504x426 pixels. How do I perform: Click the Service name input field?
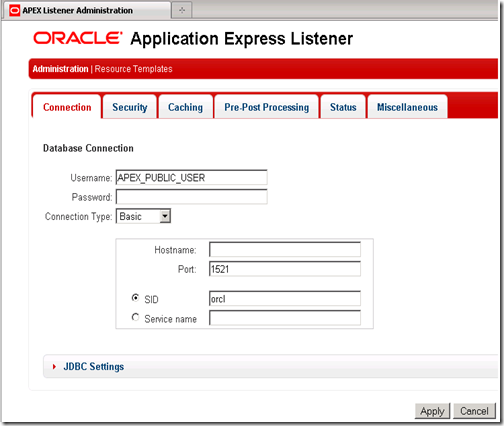285,318
